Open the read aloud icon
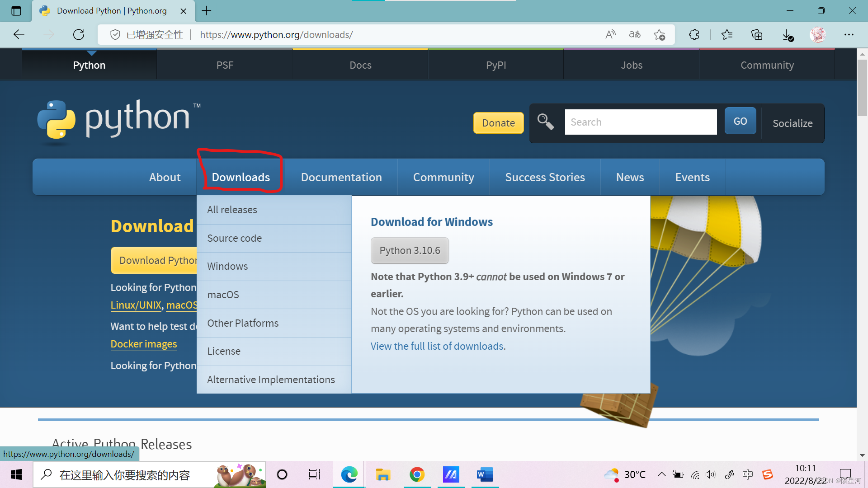The width and height of the screenshot is (868, 488). [x=610, y=35]
